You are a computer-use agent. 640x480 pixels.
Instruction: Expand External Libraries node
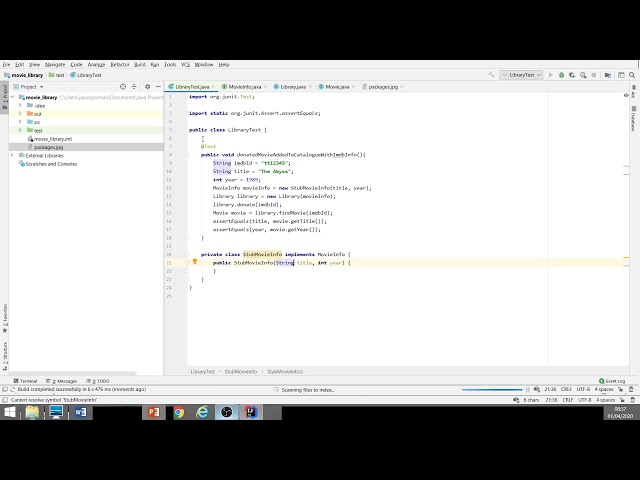(x=12, y=155)
